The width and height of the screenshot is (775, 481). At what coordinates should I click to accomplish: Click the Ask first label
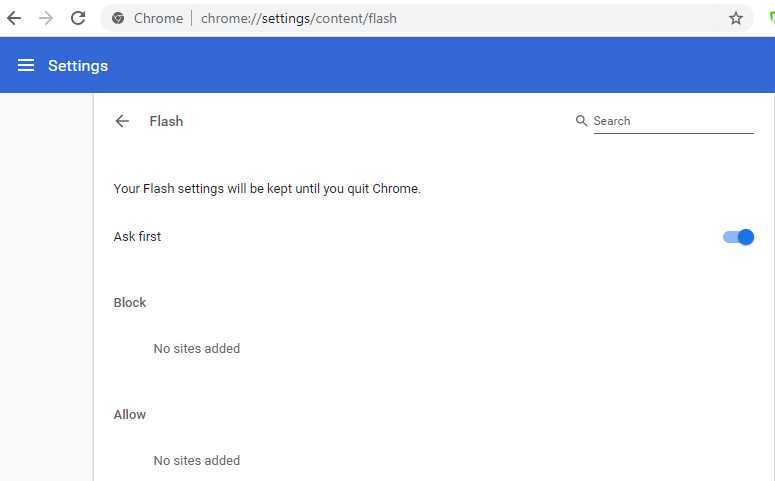137,237
